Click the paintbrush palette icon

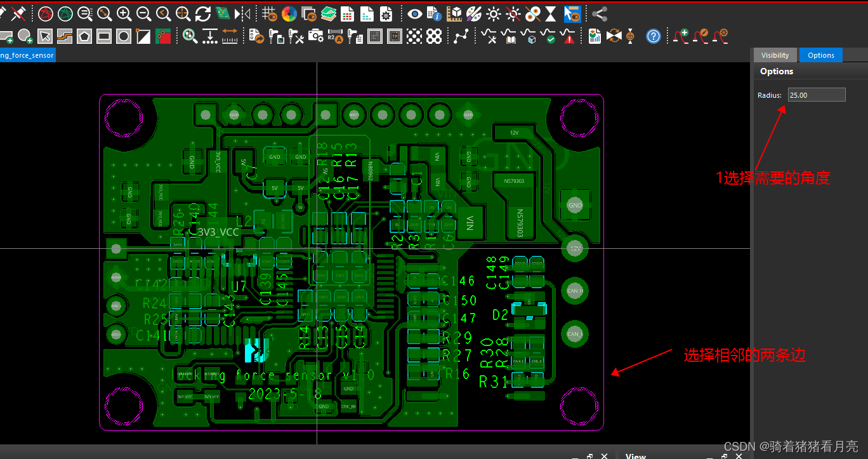(x=474, y=13)
